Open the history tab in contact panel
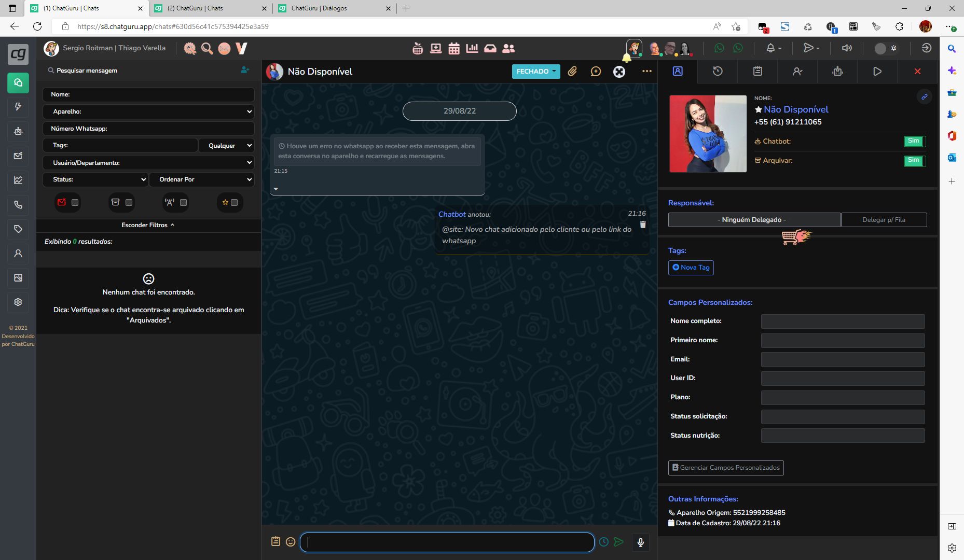This screenshot has width=964, height=560. (718, 72)
